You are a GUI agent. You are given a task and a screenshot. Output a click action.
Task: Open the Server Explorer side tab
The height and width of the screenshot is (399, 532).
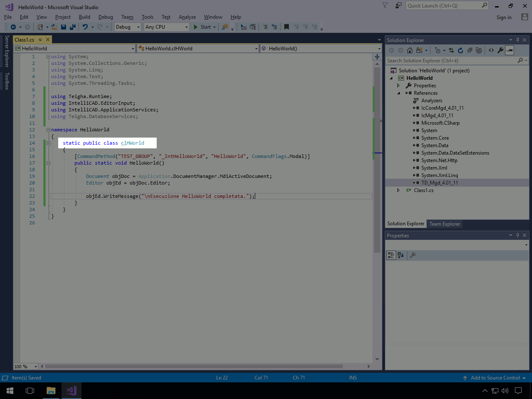[x=7, y=51]
